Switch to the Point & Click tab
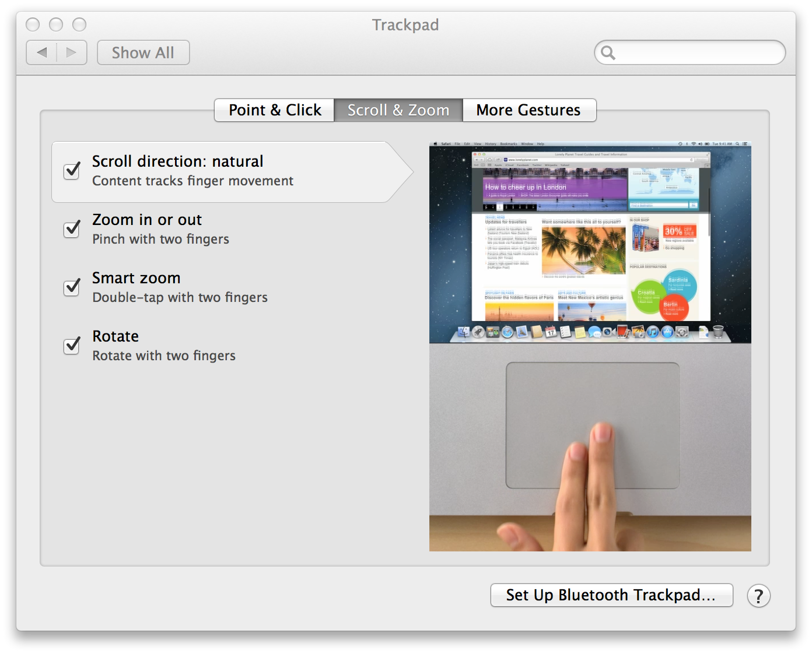812x654 pixels. [275, 110]
